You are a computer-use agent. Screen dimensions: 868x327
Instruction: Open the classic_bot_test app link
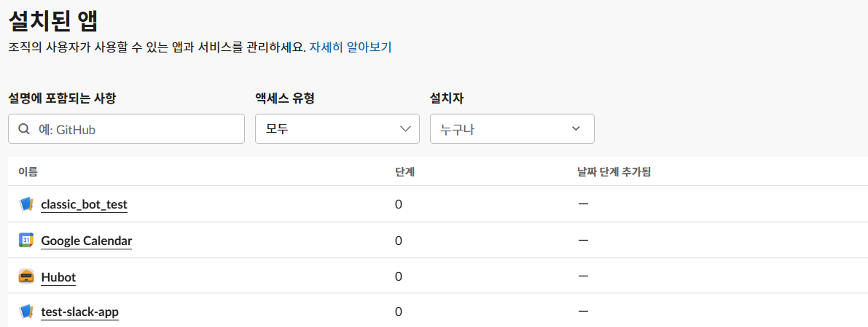click(84, 205)
